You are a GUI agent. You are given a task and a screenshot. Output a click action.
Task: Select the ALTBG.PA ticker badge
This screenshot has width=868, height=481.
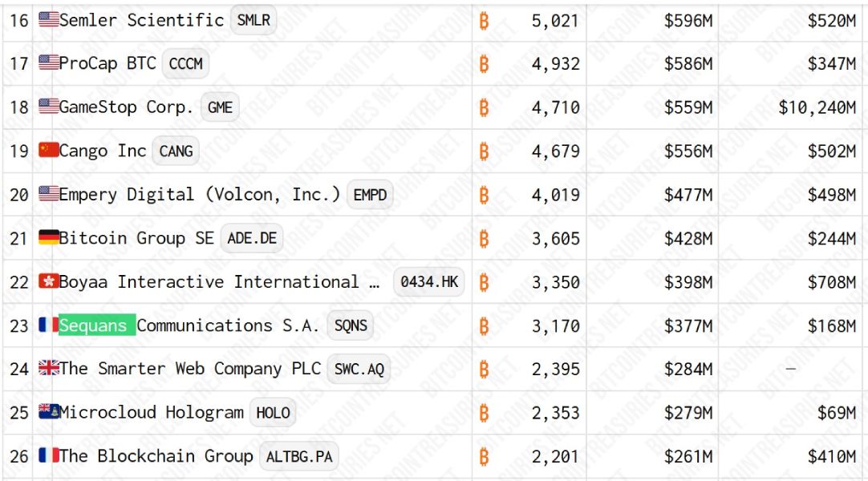click(299, 457)
